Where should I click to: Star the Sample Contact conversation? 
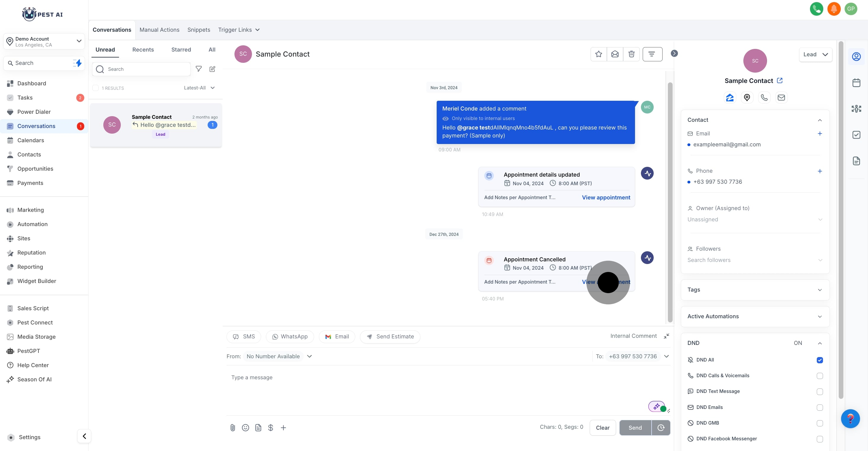598,54
